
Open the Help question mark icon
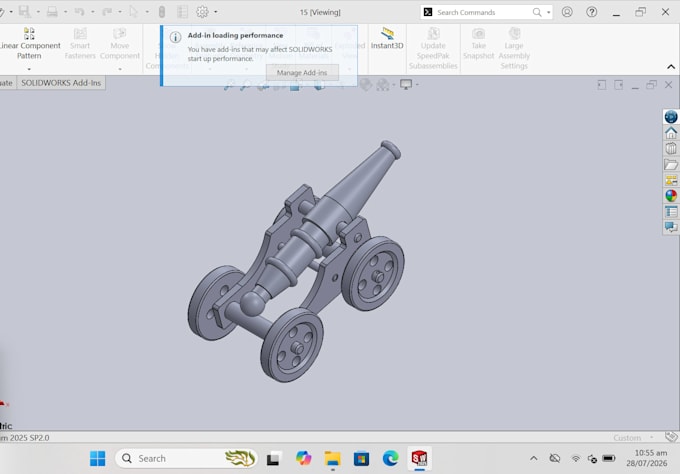tap(592, 12)
